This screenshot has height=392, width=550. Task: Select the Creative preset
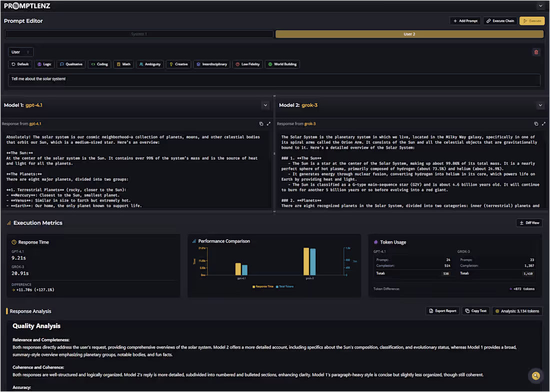pos(178,64)
